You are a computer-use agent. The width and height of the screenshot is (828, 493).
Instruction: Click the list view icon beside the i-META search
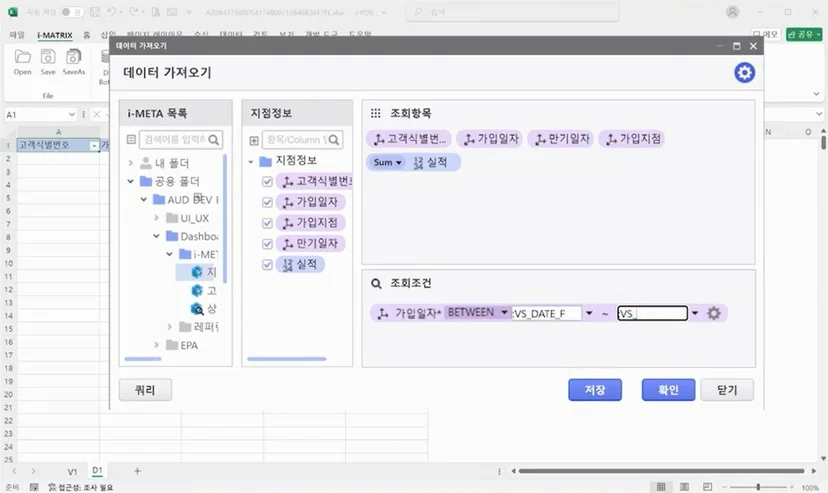tap(131, 139)
